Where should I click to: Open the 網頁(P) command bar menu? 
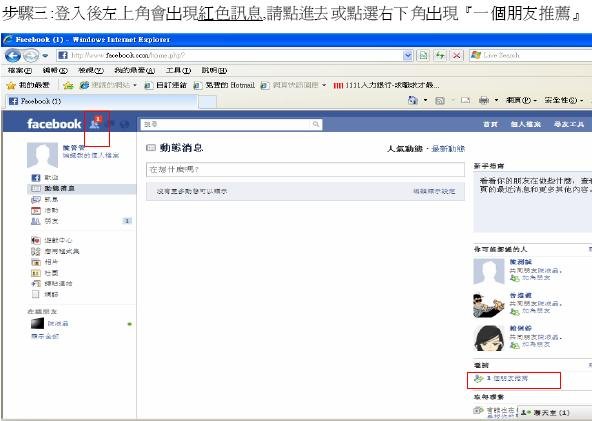(x=521, y=100)
